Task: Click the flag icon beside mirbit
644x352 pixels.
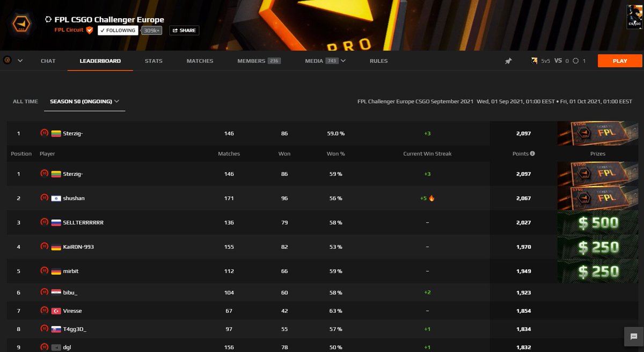Action: point(56,271)
